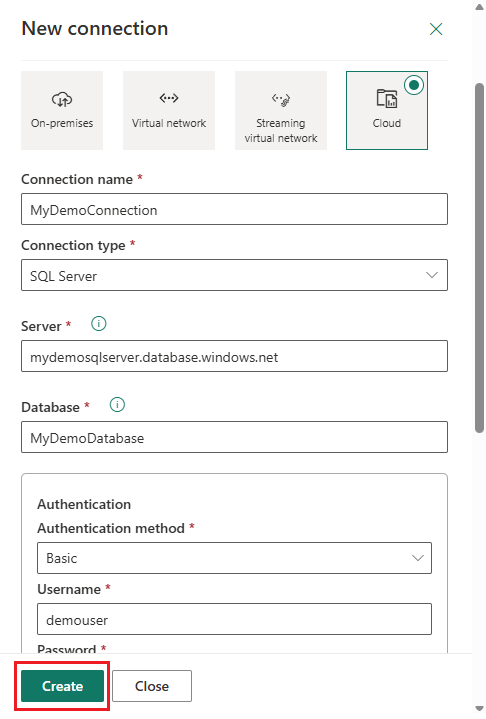Click the Username field containing demouser

point(234,619)
